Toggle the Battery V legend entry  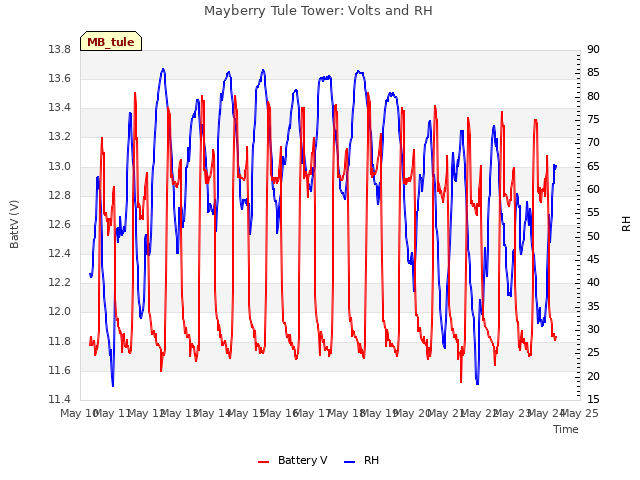[x=293, y=460]
